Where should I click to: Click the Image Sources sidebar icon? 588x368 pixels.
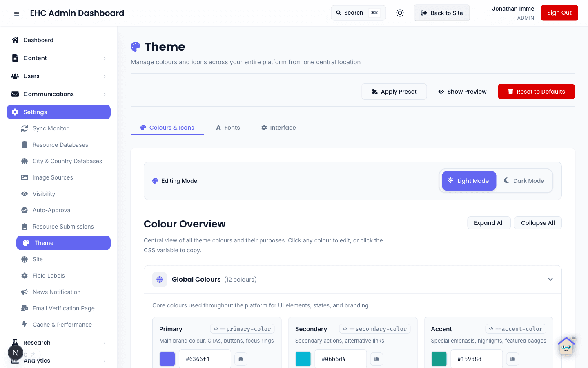(x=24, y=177)
